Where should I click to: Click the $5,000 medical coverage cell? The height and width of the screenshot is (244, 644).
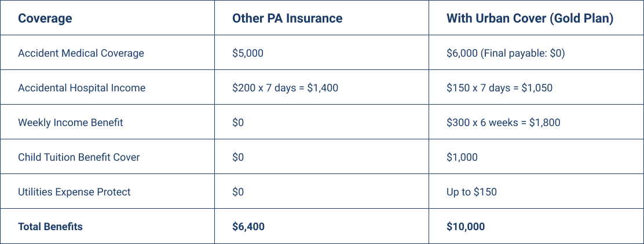[x=248, y=53]
